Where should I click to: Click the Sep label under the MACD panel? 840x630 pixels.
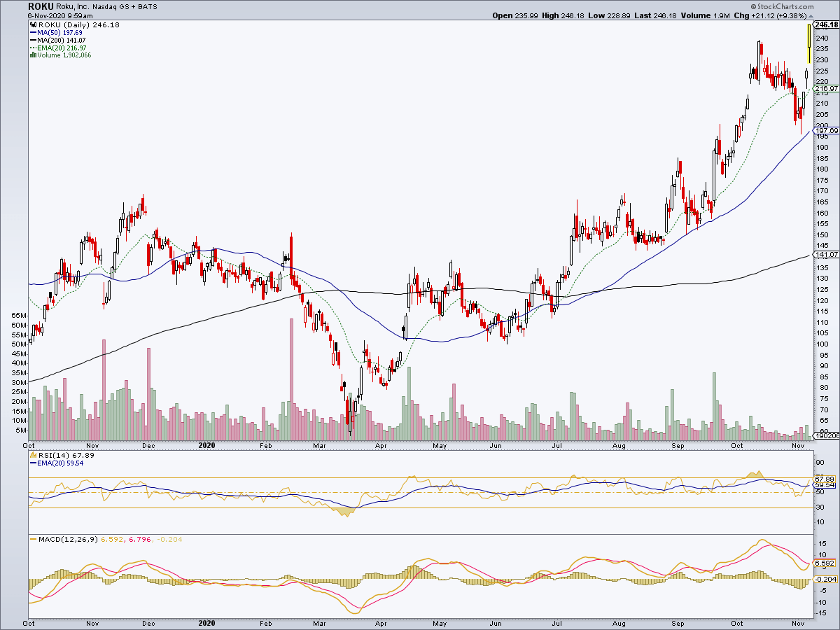coord(678,622)
